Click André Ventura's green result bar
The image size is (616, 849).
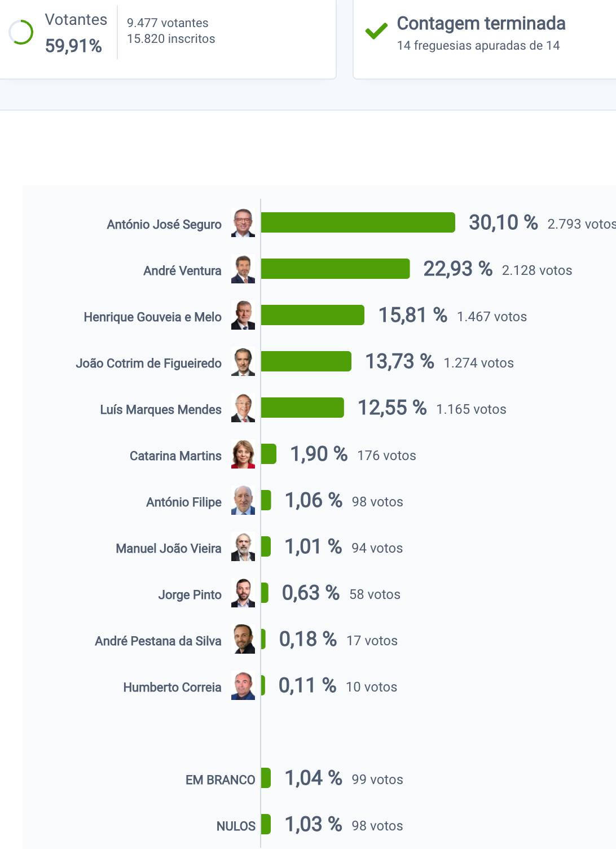coord(335,269)
